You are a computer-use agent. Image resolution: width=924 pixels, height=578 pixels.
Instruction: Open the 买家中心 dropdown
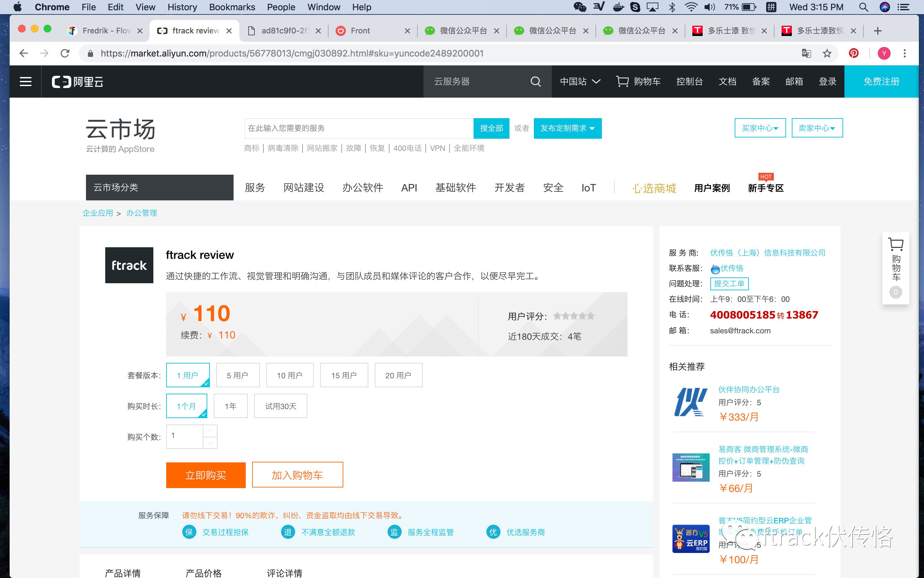tap(760, 128)
